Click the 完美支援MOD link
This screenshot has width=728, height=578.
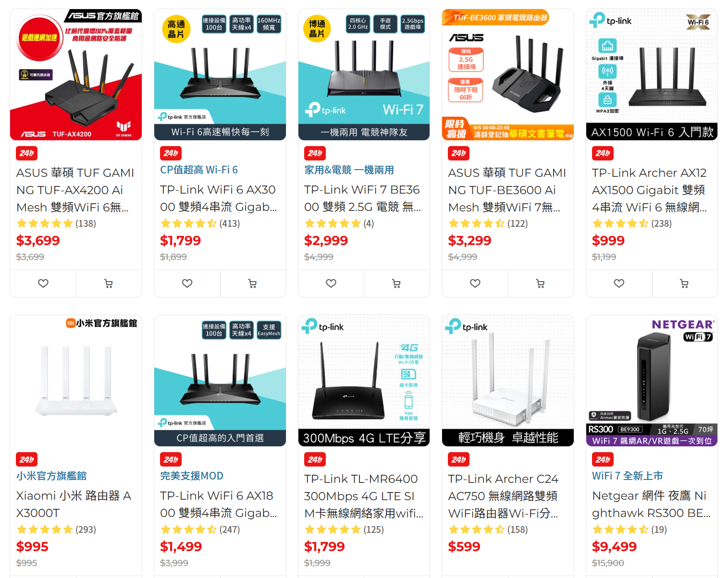coord(192,476)
